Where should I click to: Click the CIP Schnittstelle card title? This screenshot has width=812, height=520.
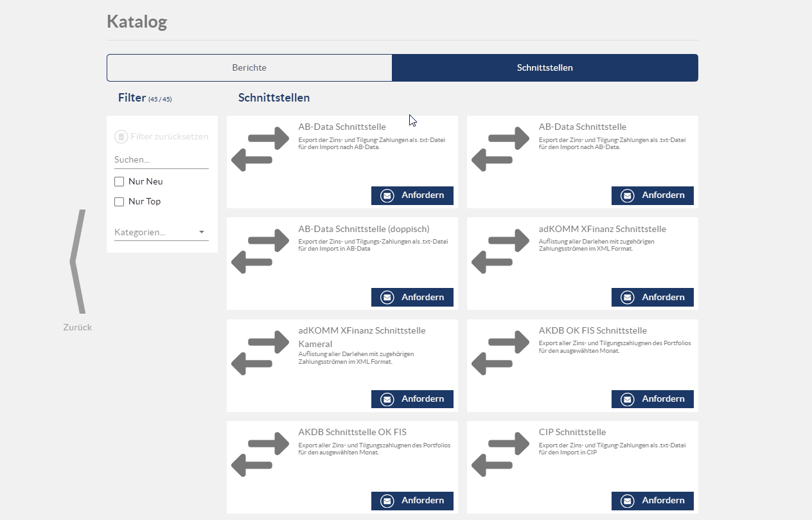coord(572,432)
